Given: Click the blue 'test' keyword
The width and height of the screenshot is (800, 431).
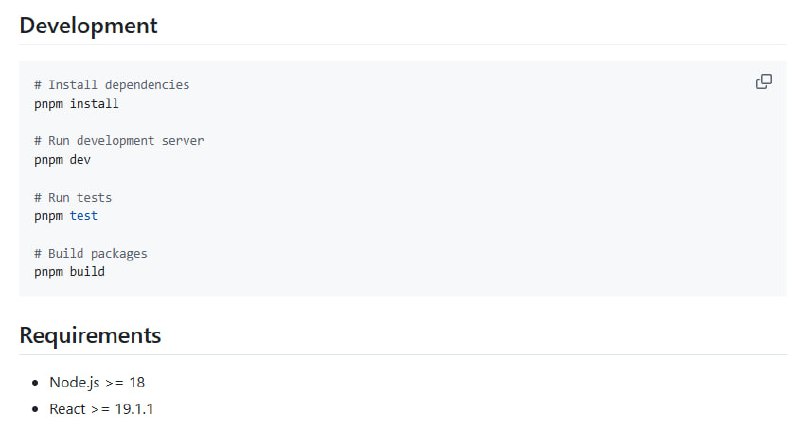Looking at the screenshot, I should click(84, 215).
